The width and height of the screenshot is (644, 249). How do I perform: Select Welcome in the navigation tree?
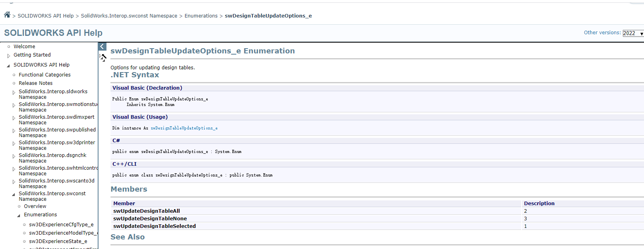(x=24, y=47)
